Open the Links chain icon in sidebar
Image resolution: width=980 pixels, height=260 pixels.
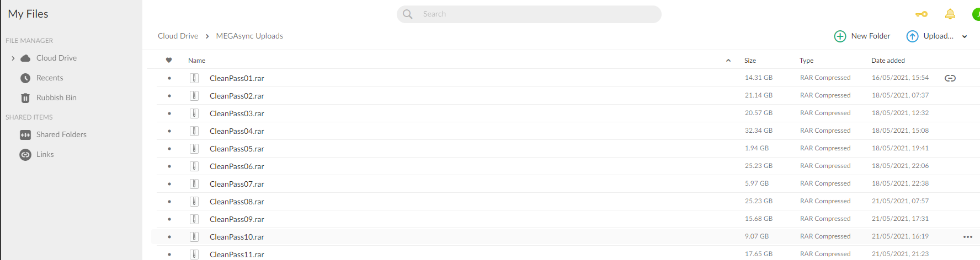coord(25,155)
